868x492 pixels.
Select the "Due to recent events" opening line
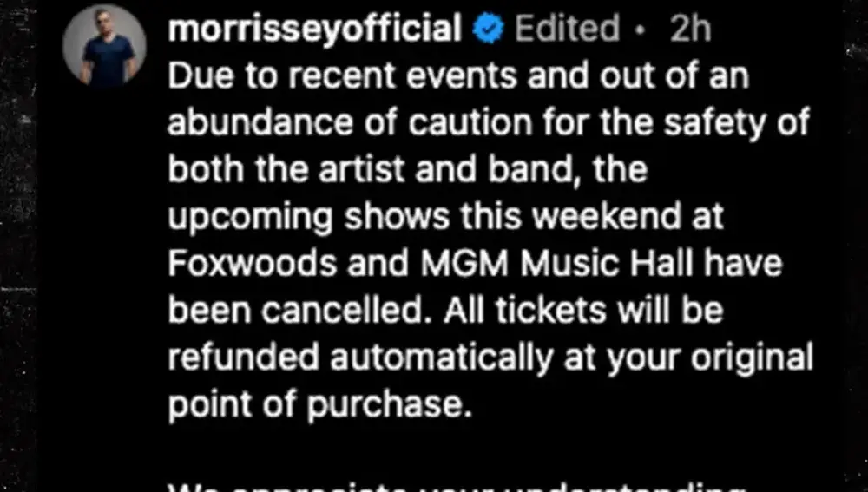457,75
